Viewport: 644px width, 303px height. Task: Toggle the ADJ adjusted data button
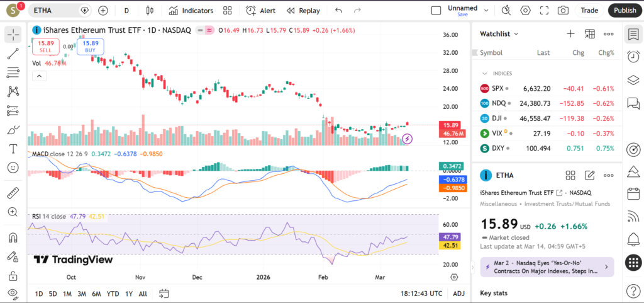click(458, 294)
